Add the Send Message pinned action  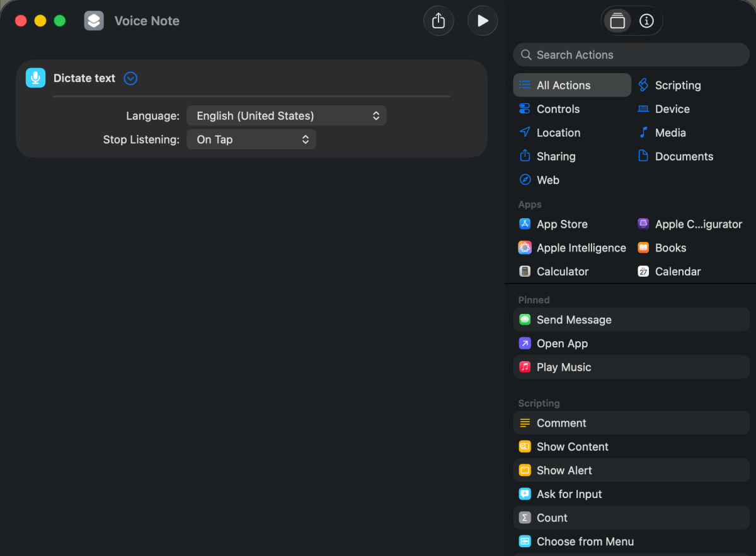point(574,320)
